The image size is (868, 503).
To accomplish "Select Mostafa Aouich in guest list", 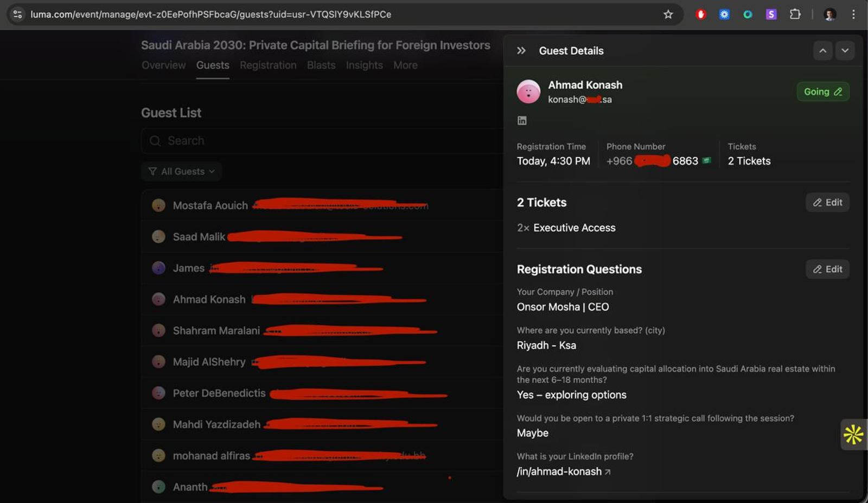I will (x=323, y=205).
